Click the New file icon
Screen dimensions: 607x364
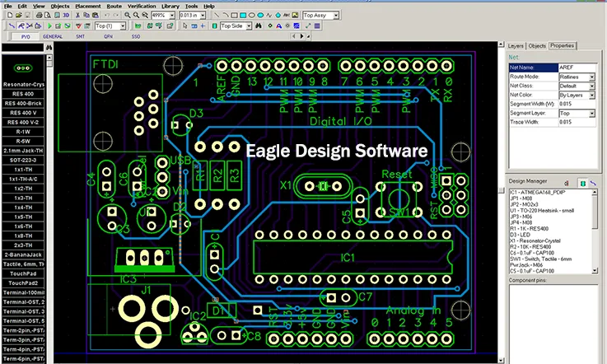10,15
